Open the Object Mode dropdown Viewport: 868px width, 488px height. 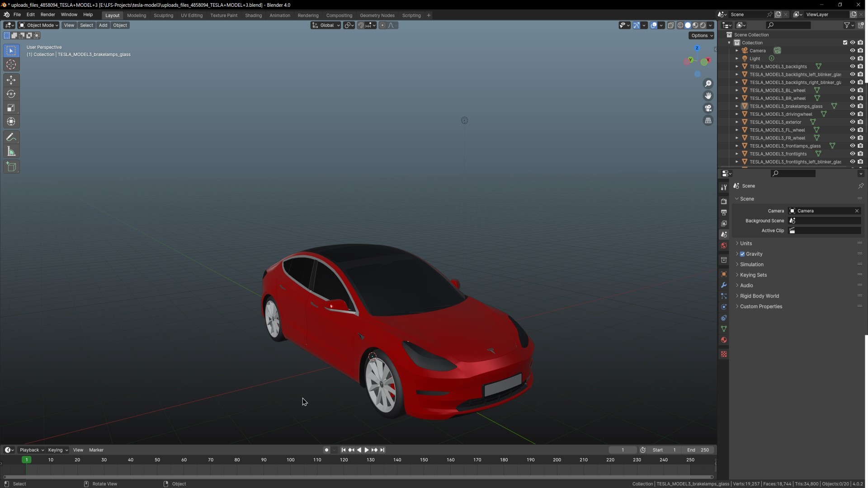coord(38,25)
